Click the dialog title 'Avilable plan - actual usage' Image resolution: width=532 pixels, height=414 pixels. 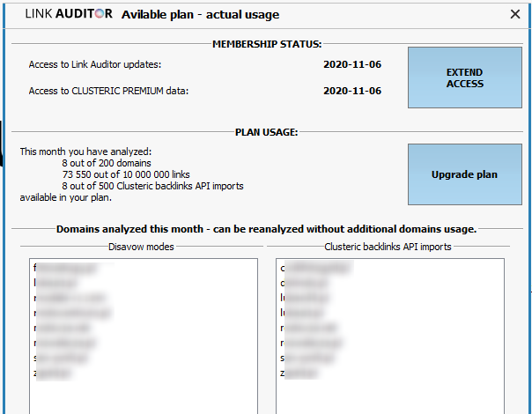coord(200,15)
